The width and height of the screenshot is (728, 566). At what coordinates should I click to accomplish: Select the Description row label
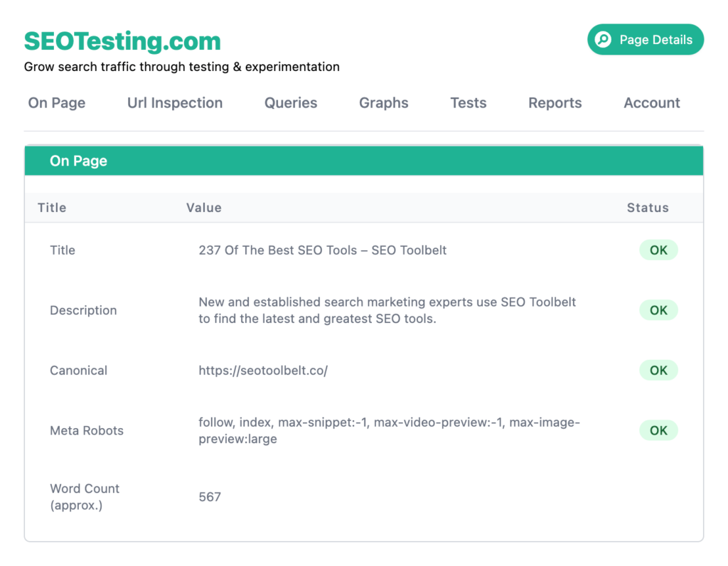pyautogui.click(x=84, y=310)
